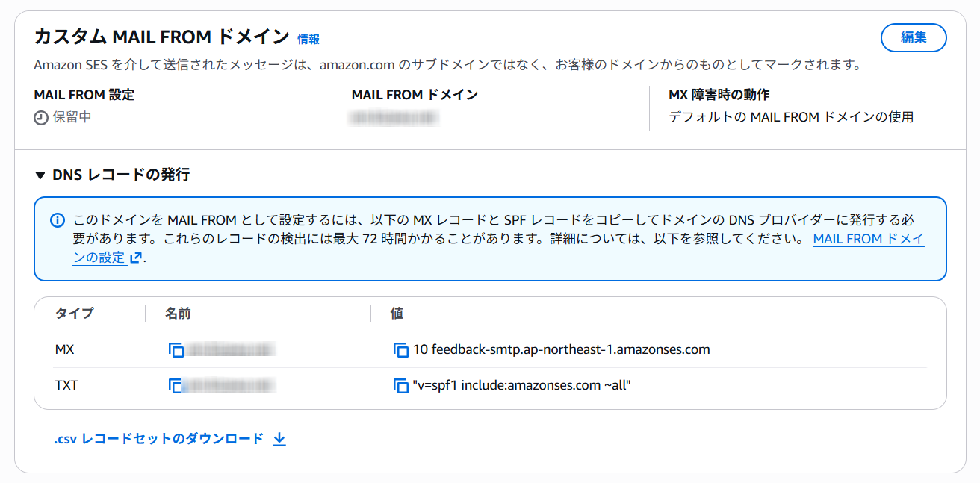The image size is (980, 483).
Task: Open the 情報 link beside the heading
Action: coord(308,39)
